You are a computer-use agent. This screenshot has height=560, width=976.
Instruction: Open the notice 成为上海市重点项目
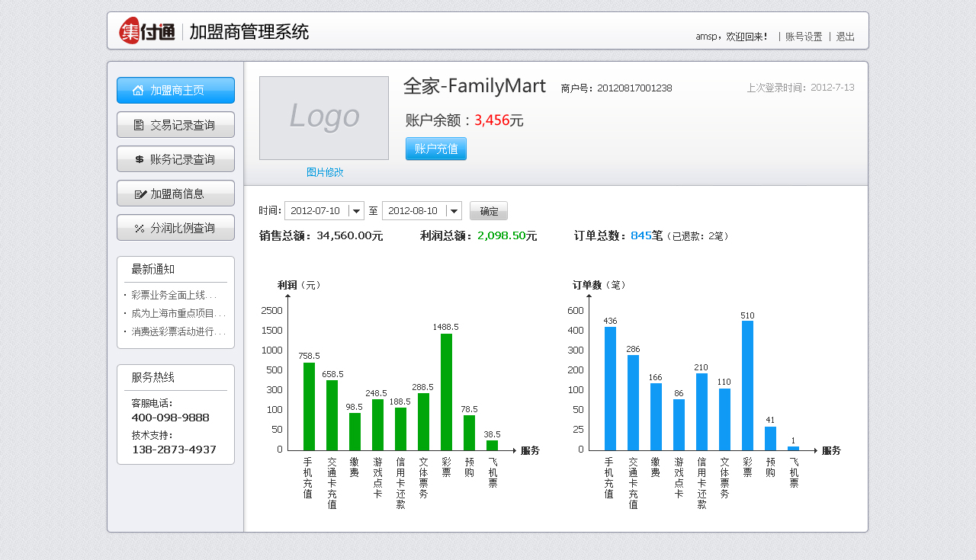[178, 313]
